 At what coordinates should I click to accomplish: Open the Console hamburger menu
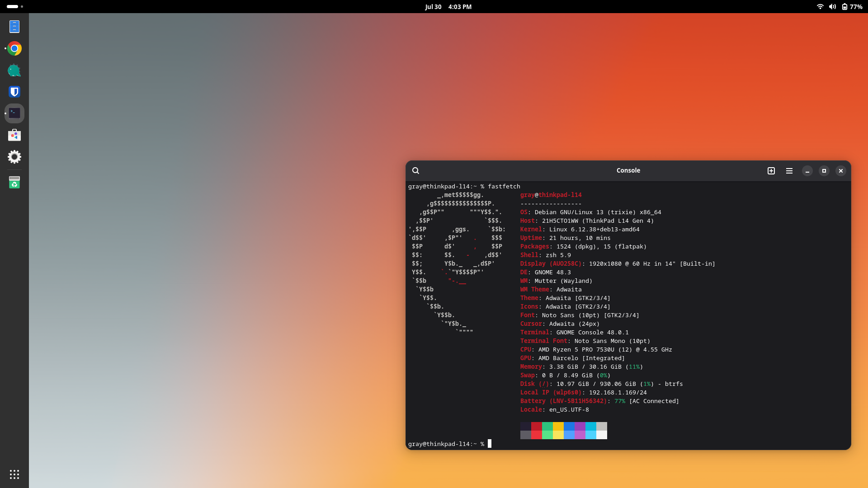point(789,171)
